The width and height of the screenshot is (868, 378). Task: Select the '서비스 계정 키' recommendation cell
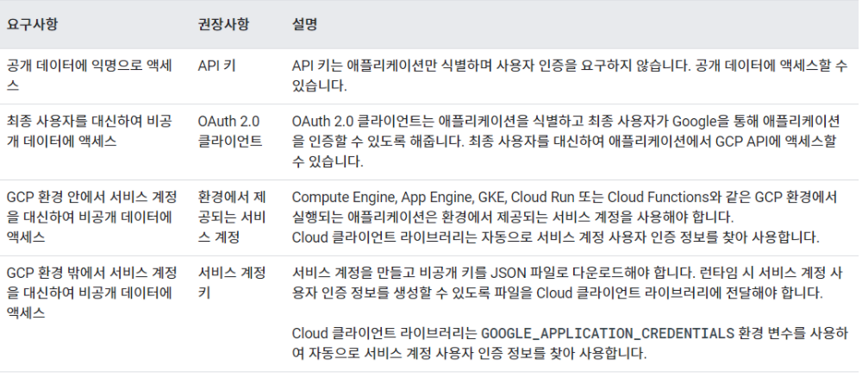click(232, 283)
